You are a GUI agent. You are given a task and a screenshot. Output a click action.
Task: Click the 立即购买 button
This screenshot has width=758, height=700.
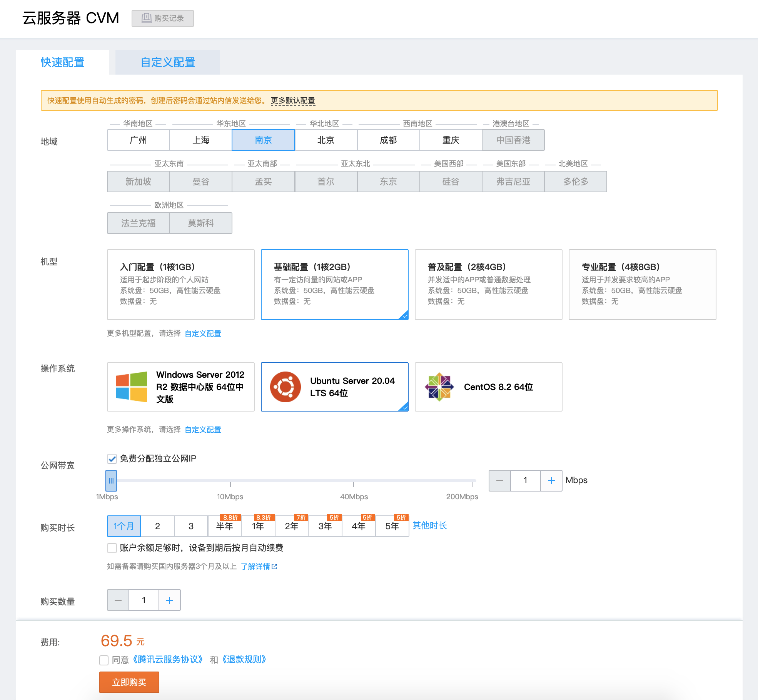pos(129,682)
